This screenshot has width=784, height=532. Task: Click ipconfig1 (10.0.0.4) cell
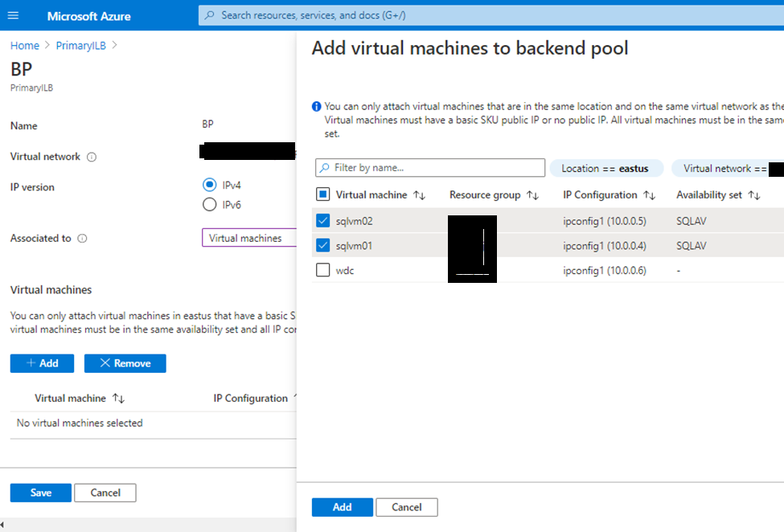[605, 246]
